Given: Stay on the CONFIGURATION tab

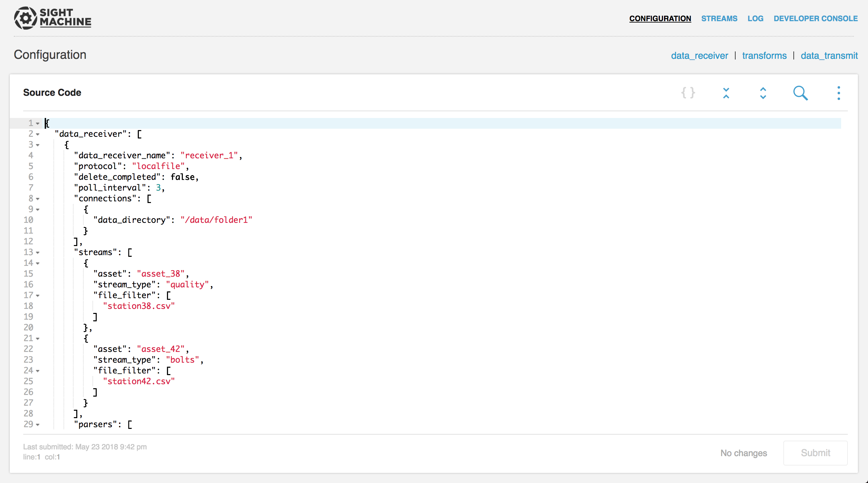Looking at the screenshot, I should pyautogui.click(x=660, y=18).
